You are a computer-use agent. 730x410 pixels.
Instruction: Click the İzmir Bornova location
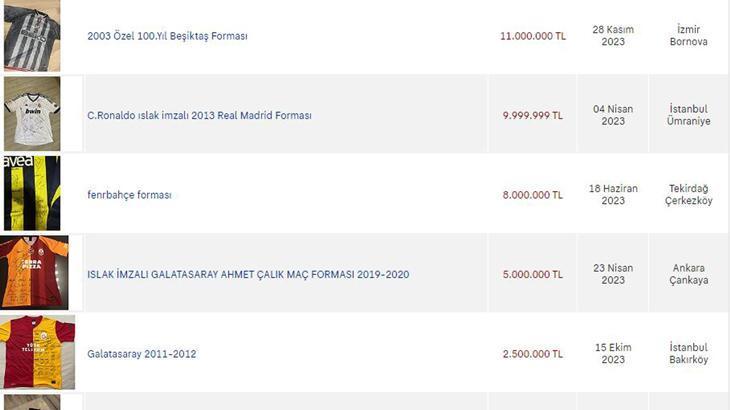(x=688, y=36)
